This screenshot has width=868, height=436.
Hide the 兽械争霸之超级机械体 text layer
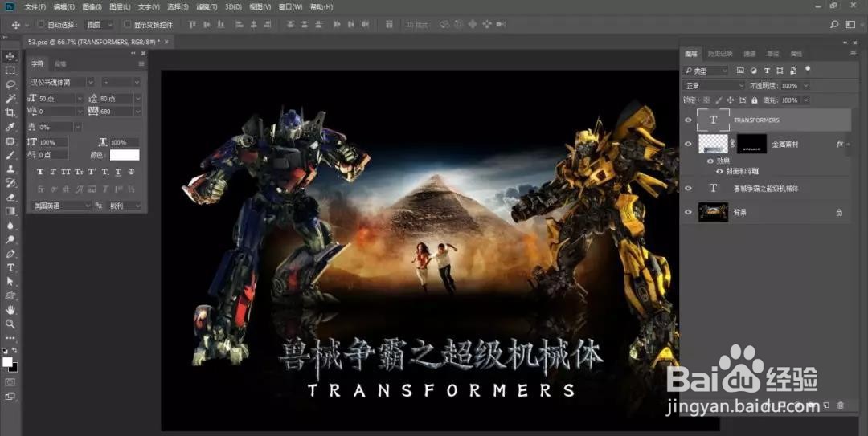(688, 188)
